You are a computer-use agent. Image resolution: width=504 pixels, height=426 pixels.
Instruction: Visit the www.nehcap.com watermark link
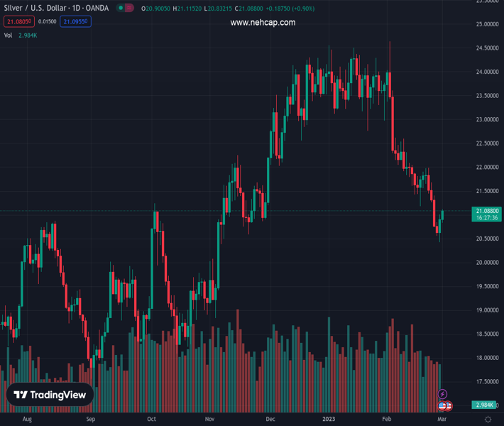point(263,23)
